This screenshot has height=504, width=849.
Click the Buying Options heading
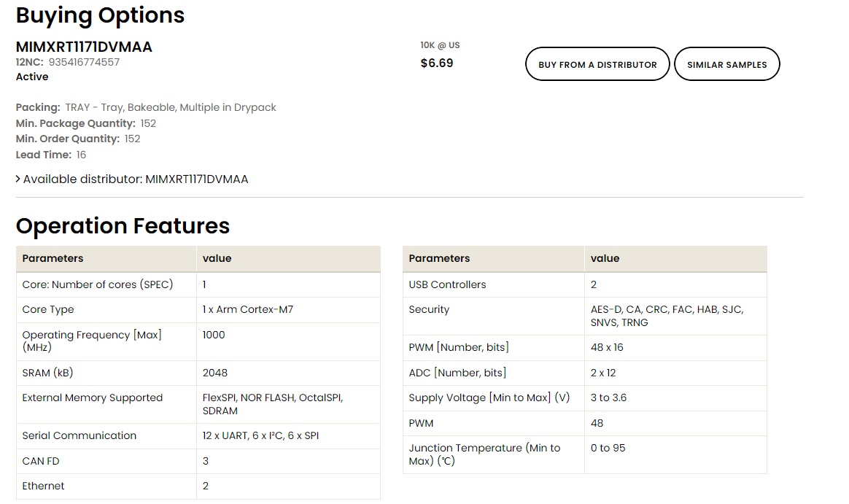pyautogui.click(x=100, y=15)
